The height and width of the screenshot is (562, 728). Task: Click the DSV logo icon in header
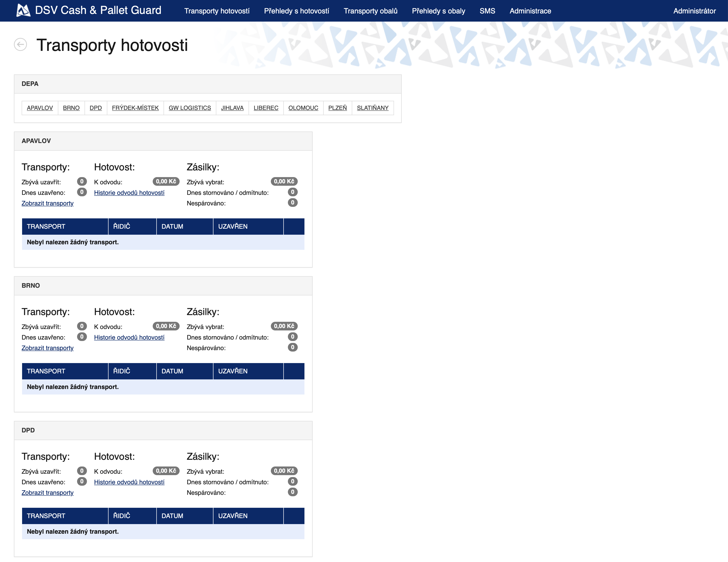(23, 10)
